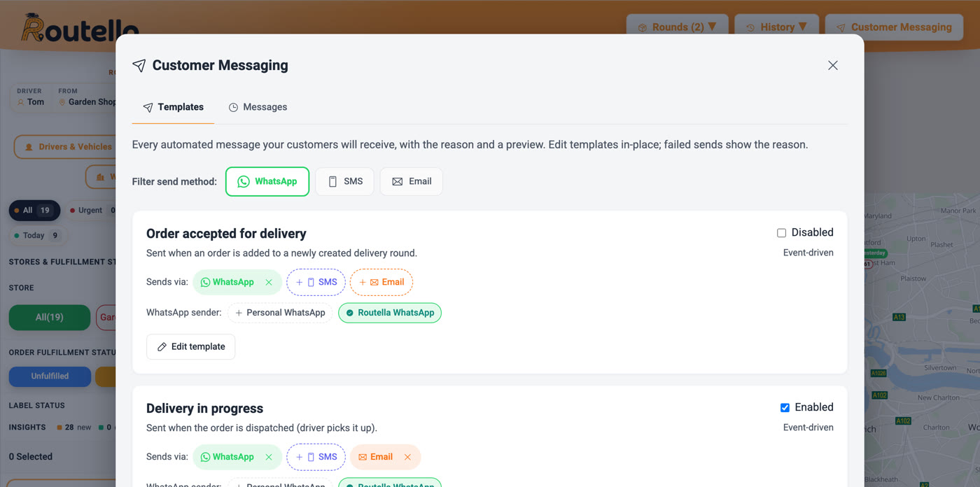The image size is (980, 487).
Task: Click the All(19) store button
Action: coord(50,317)
